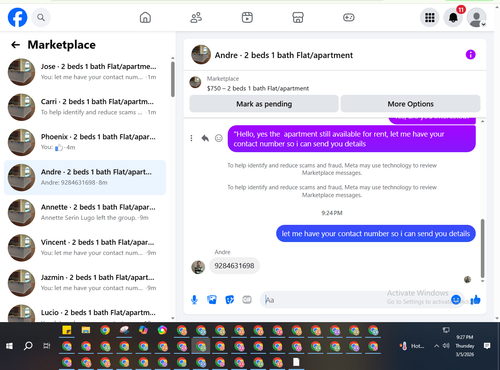This screenshot has height=370, width=500.
Task: Open Task View on taskbar
Action: (47, 346)
